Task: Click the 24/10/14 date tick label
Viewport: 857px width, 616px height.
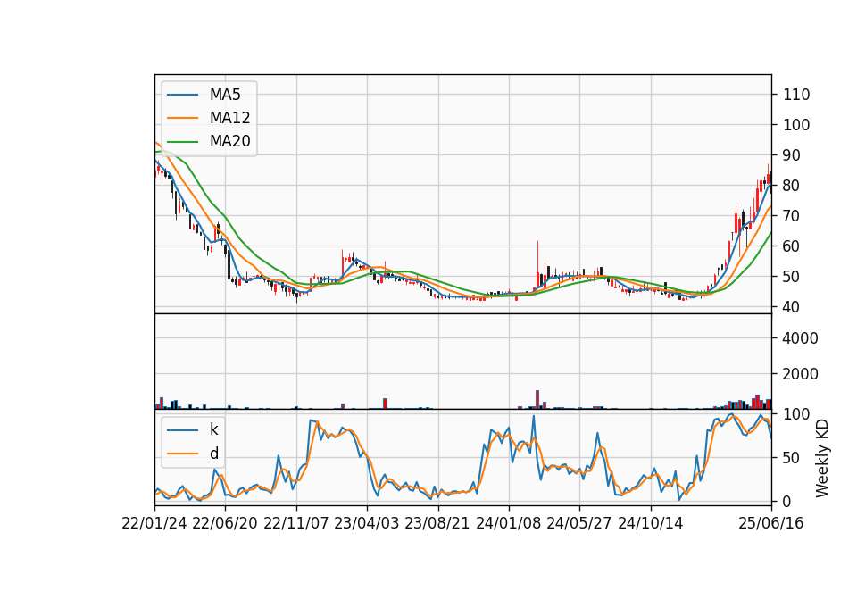Action: [x=651, y=523]
